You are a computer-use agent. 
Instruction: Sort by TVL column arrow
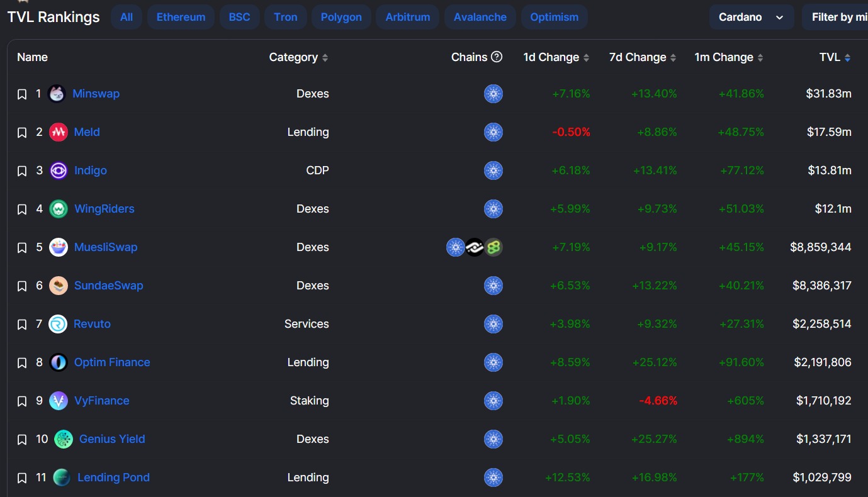(847, 57)
